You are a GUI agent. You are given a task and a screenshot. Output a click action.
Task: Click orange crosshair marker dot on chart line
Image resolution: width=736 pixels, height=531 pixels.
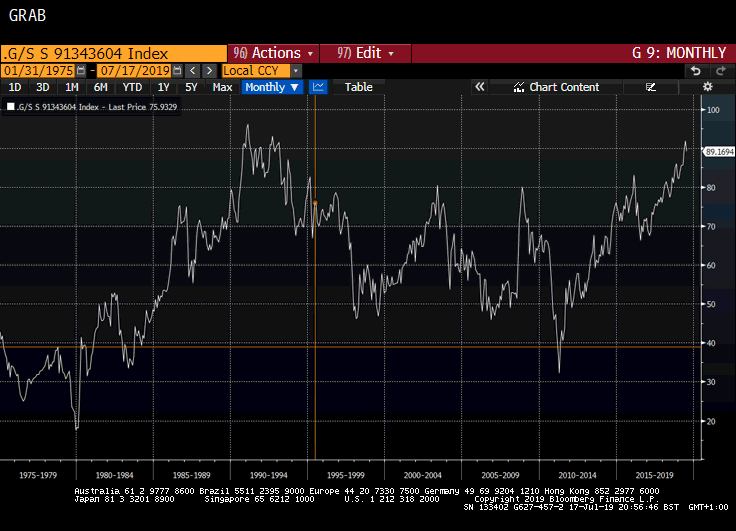315,203
